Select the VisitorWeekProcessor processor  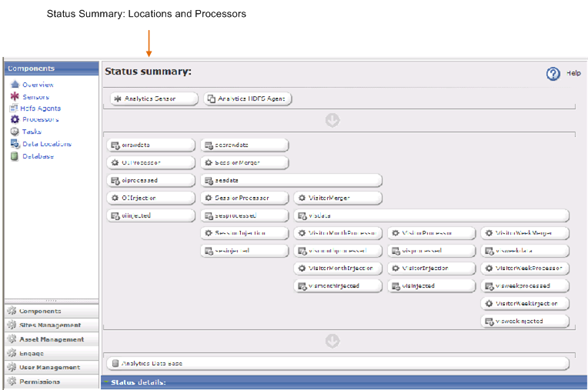pos(525,268)
